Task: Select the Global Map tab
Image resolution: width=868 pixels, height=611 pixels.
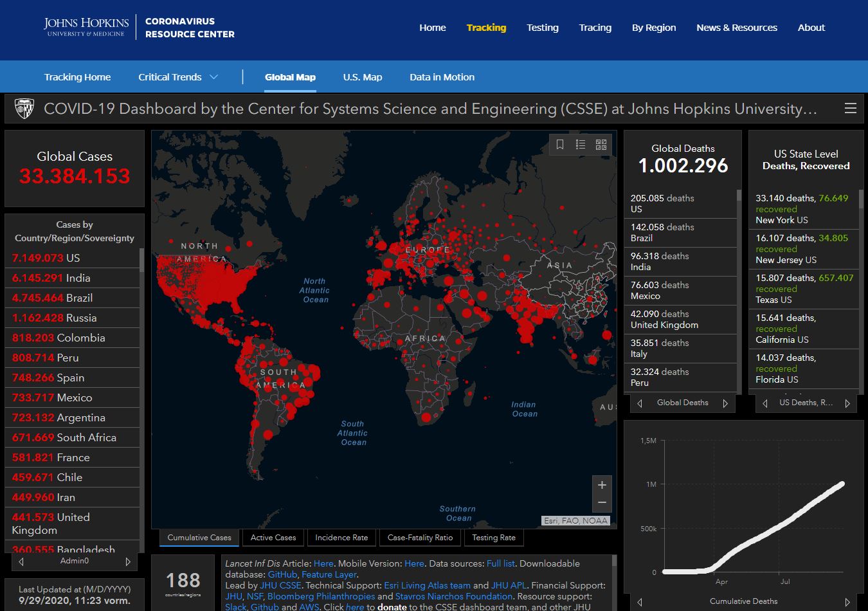Action: [290, 77]
